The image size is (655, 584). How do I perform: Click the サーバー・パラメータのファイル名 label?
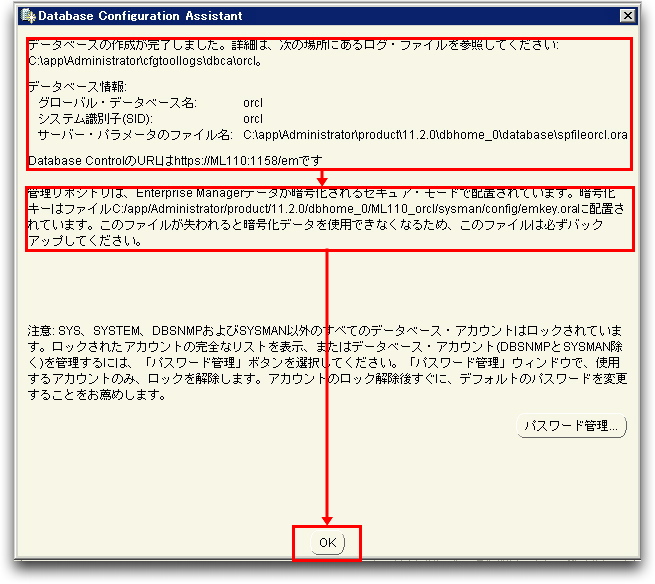click(134, 135)
